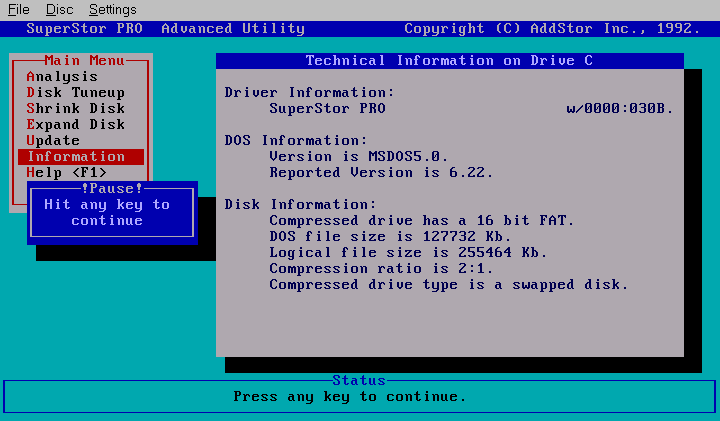Click 'DOS file size is 127732 Kb.'
The width and height of the screenshot is (720, 421).
click(x=390, y=236)
